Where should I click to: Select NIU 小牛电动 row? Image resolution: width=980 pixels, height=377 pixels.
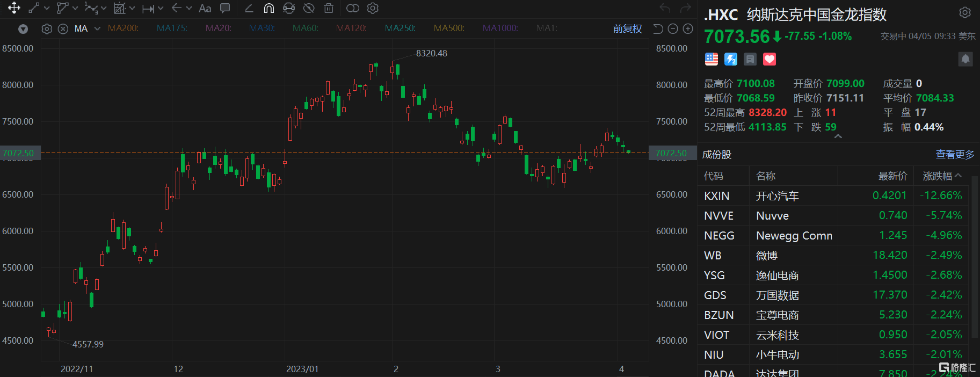tap(834, 354)
